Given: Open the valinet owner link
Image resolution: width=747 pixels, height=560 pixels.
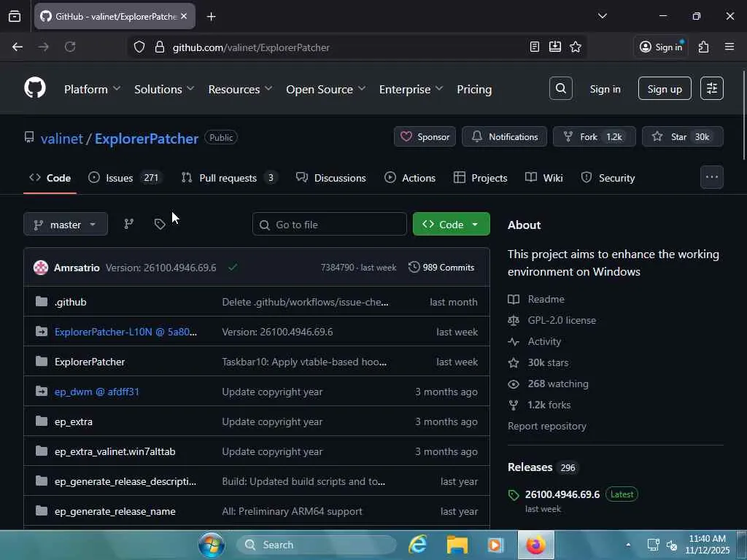Looking at the screenshot, I should (x=61, y=139).
